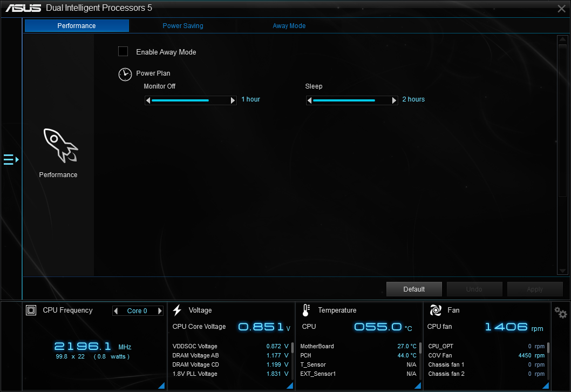Image resolution: width=571 pixels, height=392 pixels.
Task: Click the Chassis fan 1 row
Action: [x=486, y=364]
